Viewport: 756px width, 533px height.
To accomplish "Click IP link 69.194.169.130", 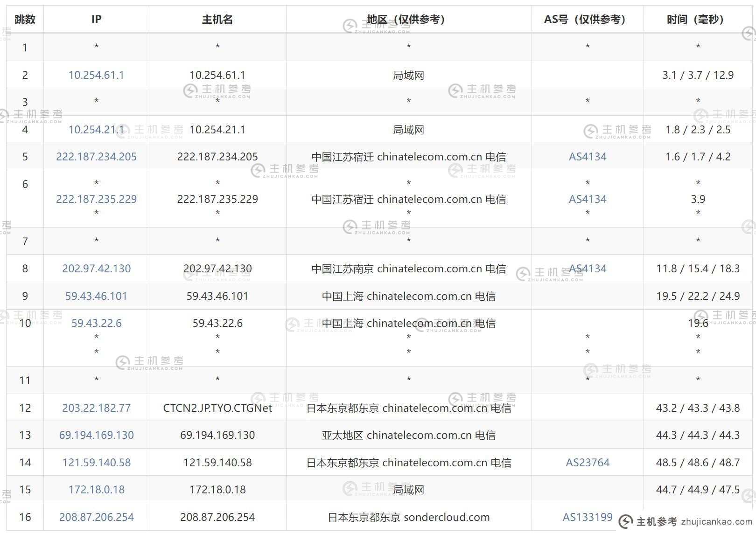I will (96, 435).
